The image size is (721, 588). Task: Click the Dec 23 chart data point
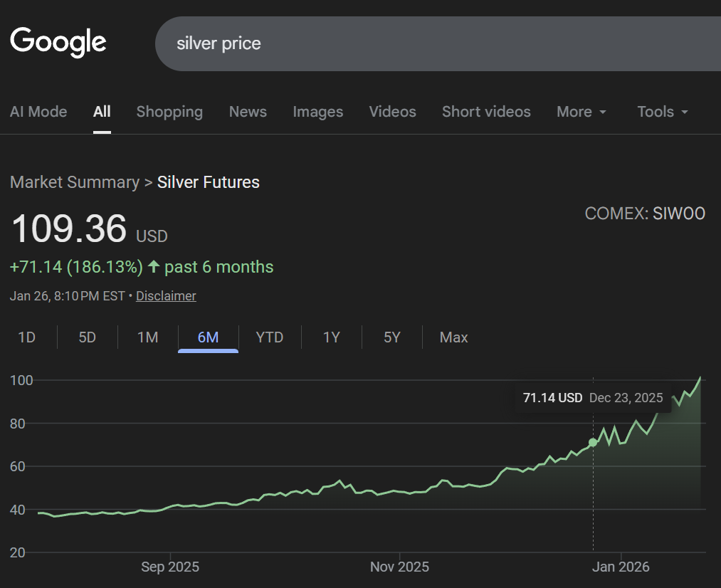point(593,443)
